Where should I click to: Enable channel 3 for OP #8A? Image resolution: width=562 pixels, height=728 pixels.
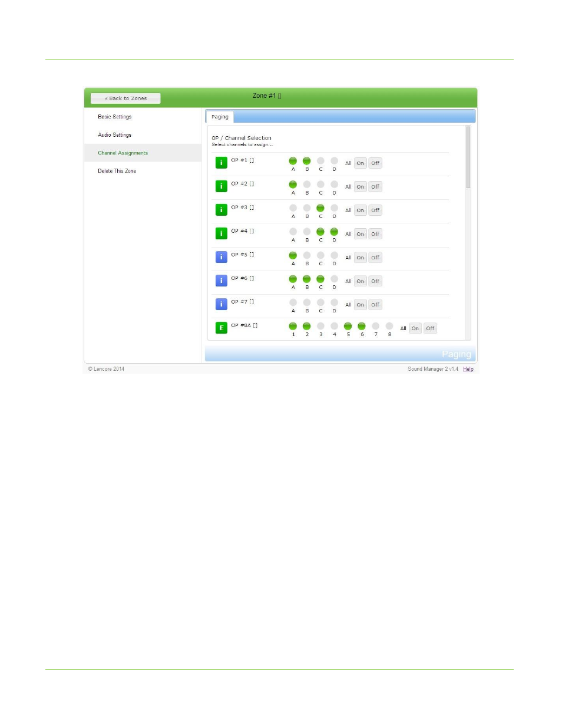click(x=320, y=326)
